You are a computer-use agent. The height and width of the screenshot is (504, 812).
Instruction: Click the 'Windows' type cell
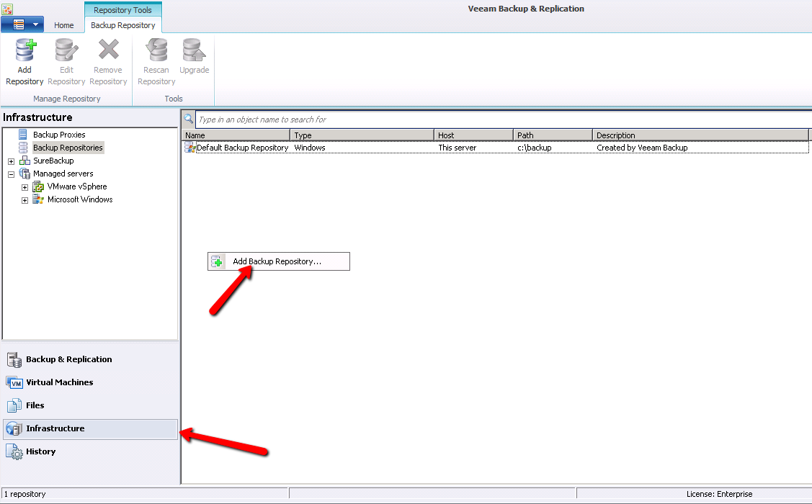coord(310,148)
